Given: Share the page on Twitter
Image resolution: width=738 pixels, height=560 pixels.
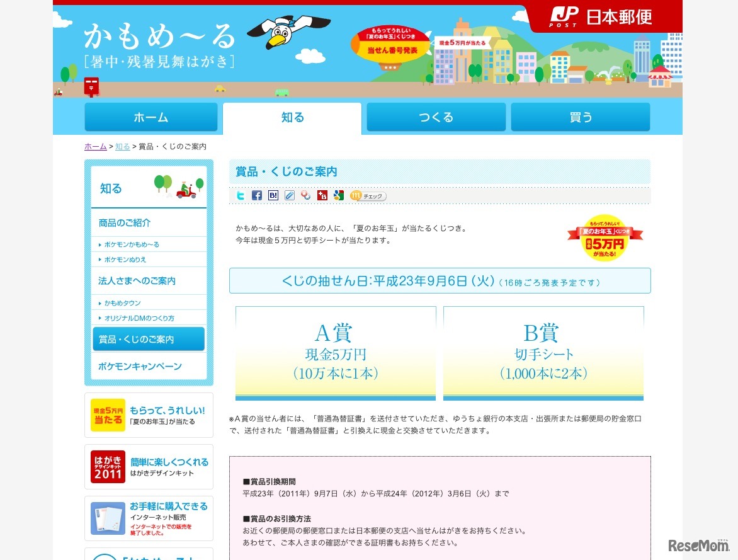Looking at the screenshot, I should click(x=241, y=195).
